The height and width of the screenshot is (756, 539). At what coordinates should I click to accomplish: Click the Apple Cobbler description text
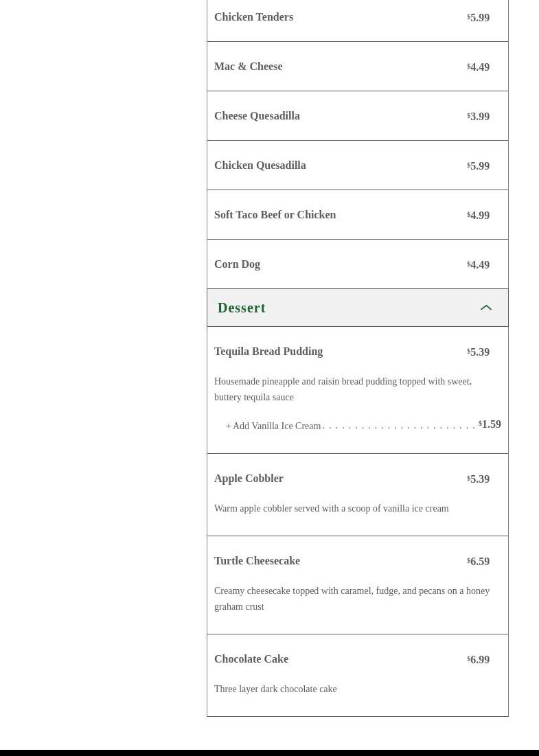click(331, 509)
